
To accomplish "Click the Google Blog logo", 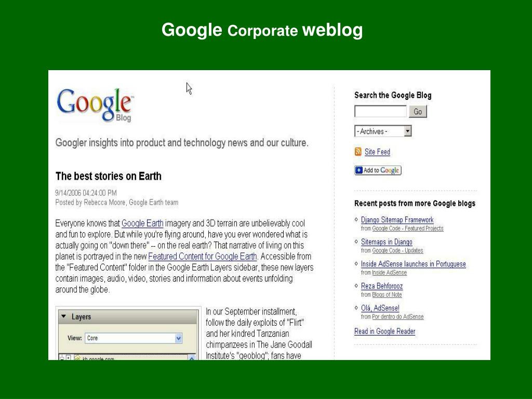I will tap(95, 104).
